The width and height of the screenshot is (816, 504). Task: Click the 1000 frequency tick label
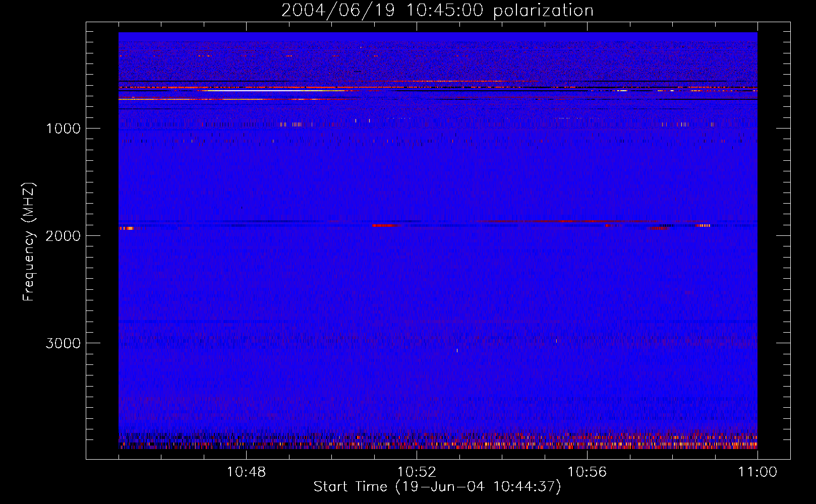63,129
